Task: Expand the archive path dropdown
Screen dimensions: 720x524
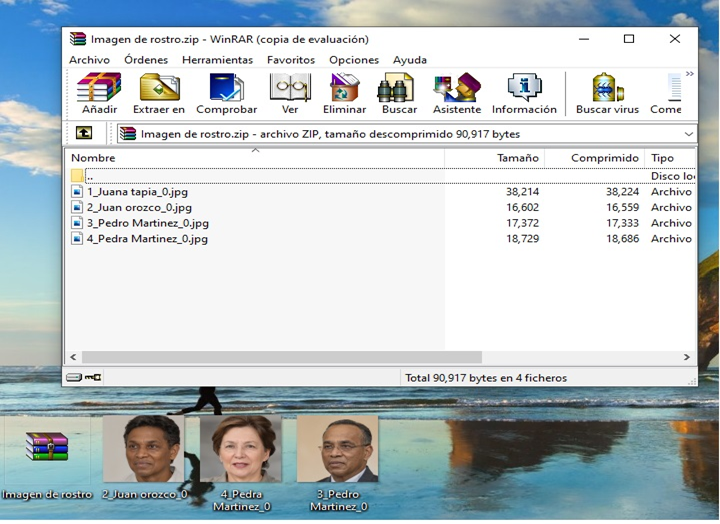Action: [688, 134]
